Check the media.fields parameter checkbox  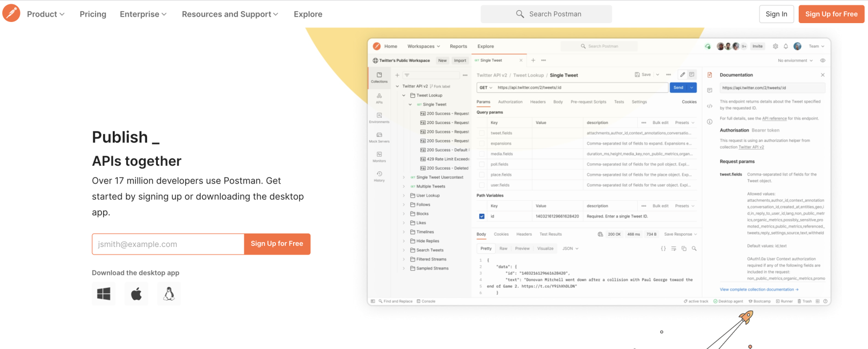pos(482,154)
